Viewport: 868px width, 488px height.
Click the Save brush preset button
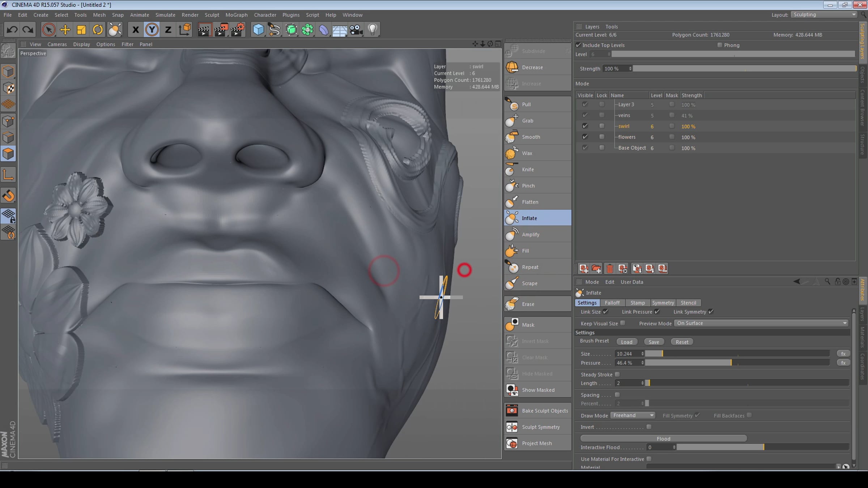(654, 342)
